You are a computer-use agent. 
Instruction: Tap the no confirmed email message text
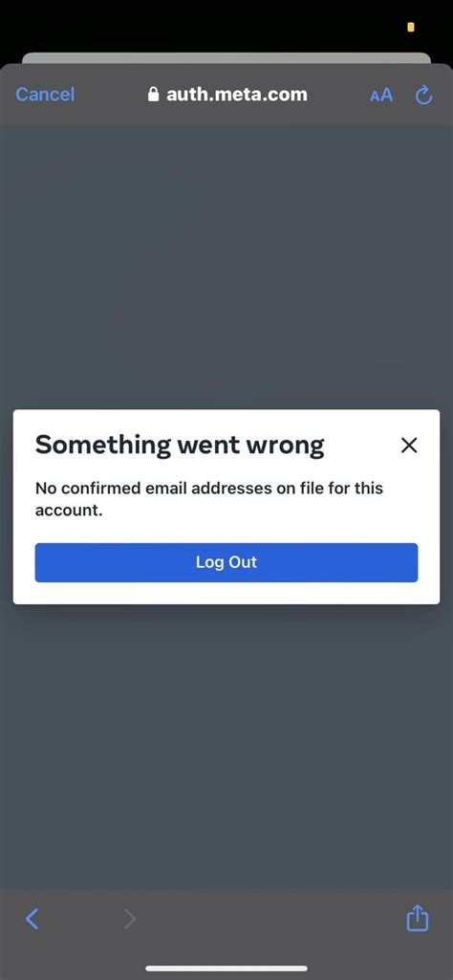[x=208, y=499]
